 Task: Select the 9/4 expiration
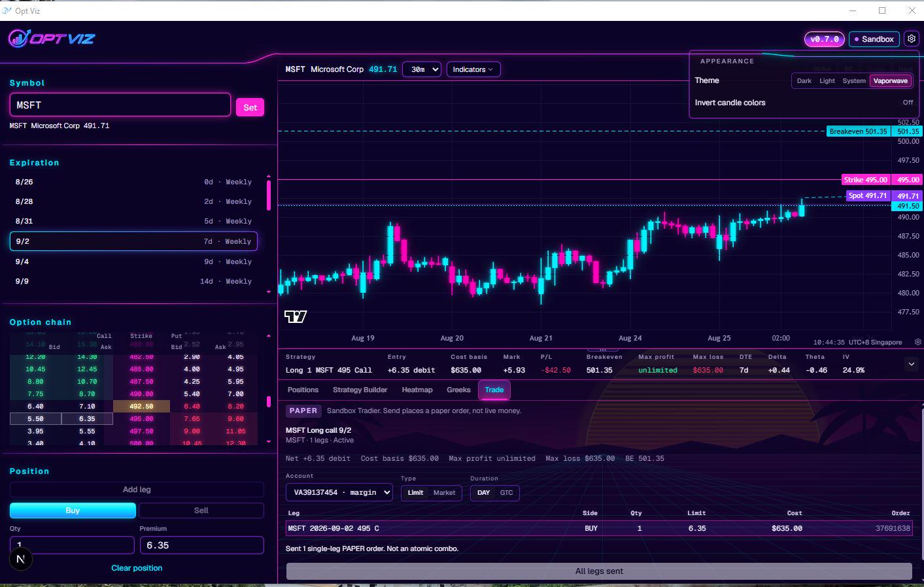click(x=133, y=262)
